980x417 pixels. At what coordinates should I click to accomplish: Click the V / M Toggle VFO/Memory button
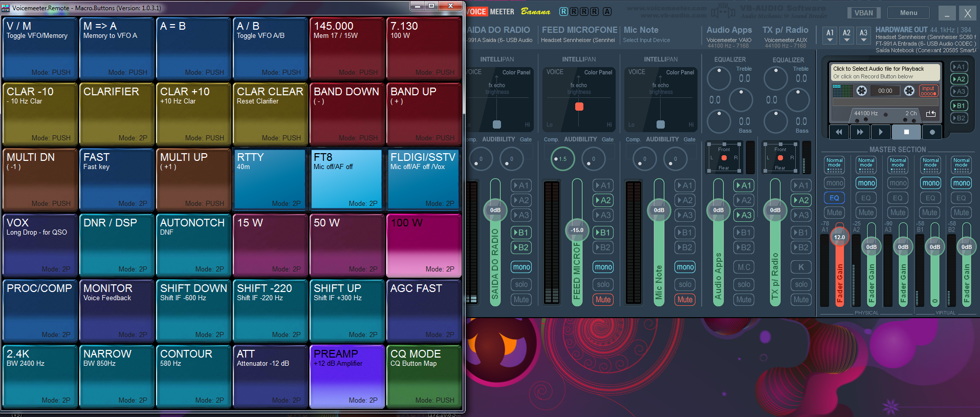click(40, 48)
